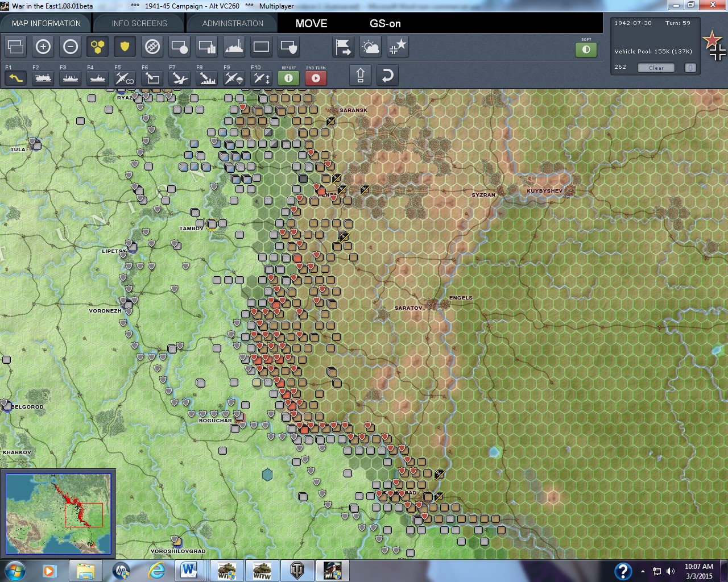Select F9 air transport mode
This screenshot has height=582, width=728.
pos(234,77)
